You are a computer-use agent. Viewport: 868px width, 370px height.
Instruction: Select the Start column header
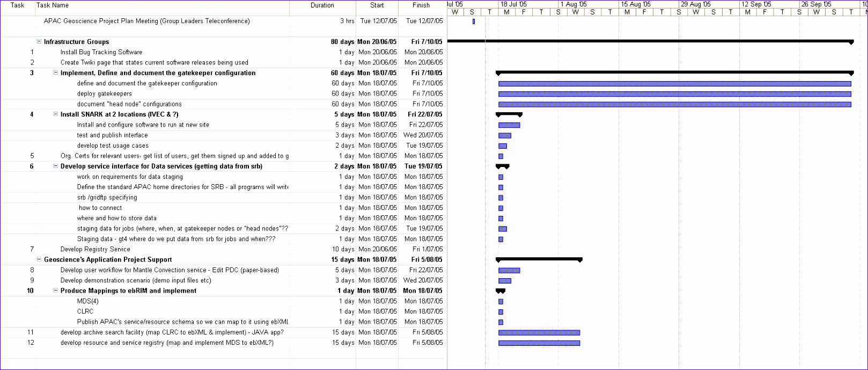pos(377,5)
